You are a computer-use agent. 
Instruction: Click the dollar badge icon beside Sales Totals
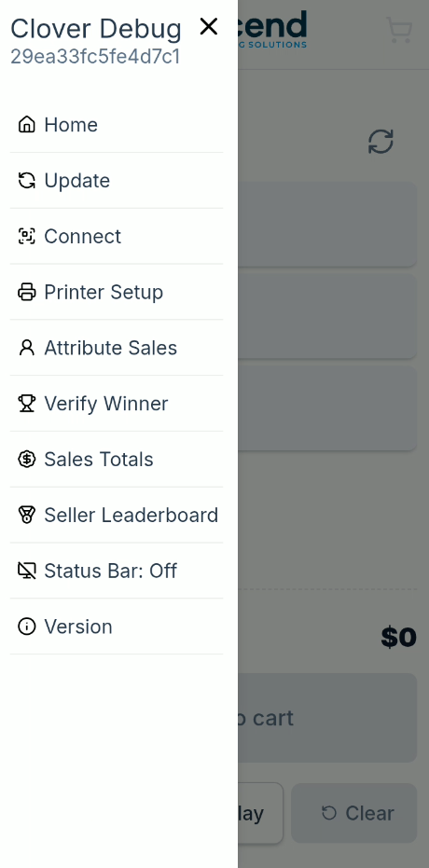(26, 460)
